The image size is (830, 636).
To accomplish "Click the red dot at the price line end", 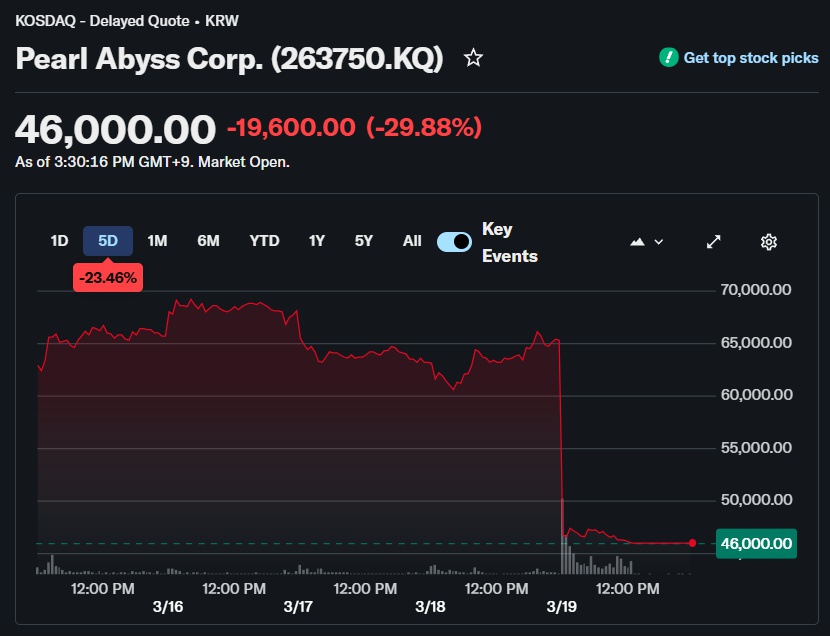I will tap(692, 543).
